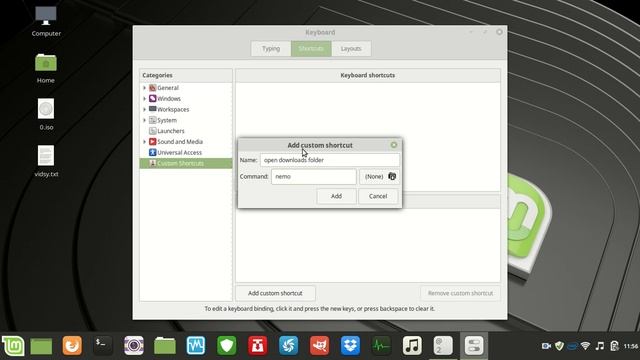Open the purple camera lens app
Screen dimensions: 640x360
coord(134,346)
